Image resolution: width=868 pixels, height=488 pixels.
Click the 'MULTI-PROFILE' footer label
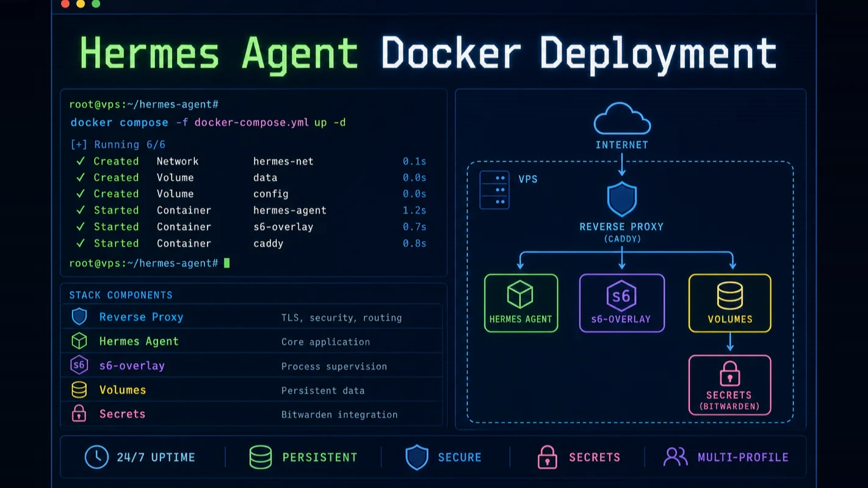tap(743, 457)
